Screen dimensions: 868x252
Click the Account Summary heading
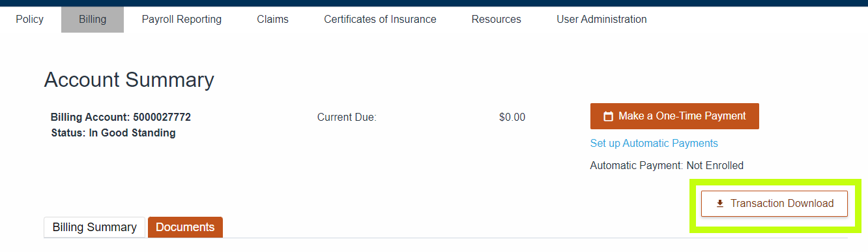pyautogui.click(x=129, y=80)
